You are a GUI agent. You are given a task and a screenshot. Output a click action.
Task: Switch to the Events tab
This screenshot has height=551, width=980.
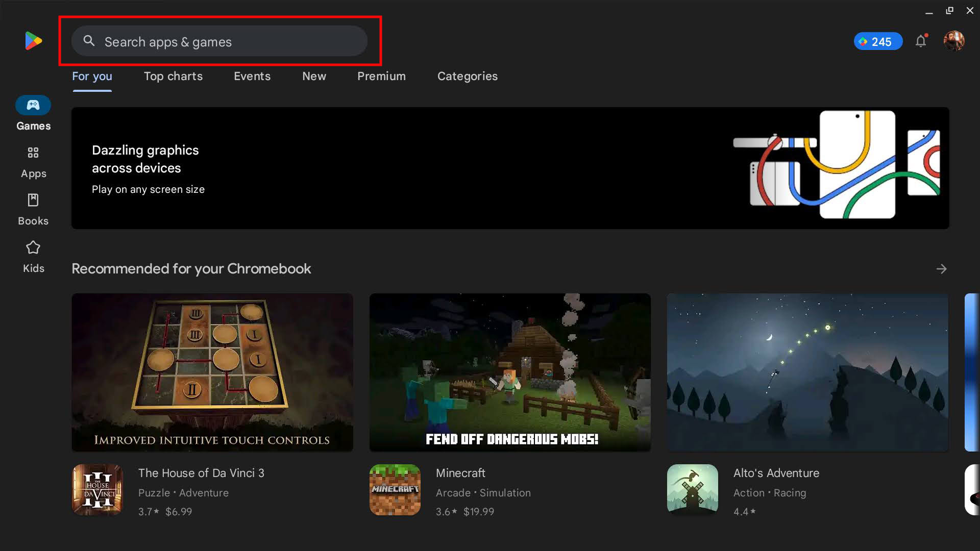[252, 76]
